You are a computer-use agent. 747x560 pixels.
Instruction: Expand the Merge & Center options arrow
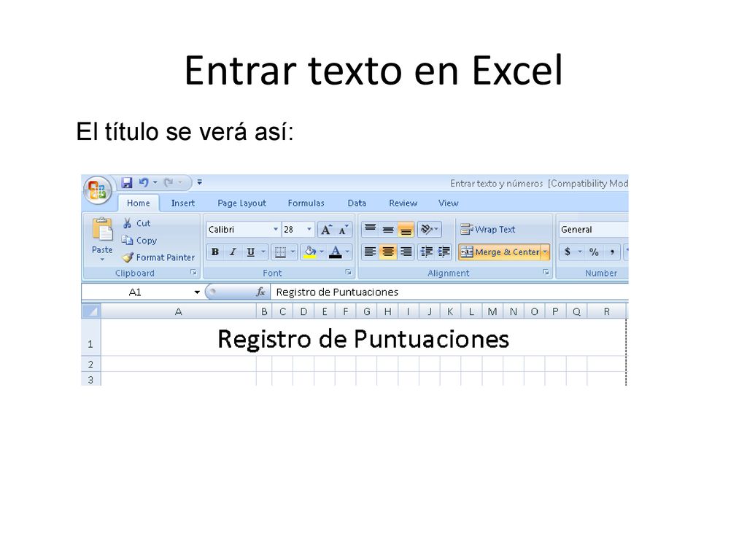point(546,252)
